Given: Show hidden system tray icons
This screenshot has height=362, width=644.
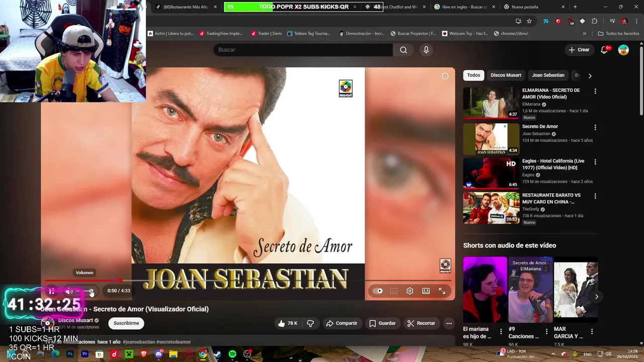Looking at the screenshot, I should [553, 354].
